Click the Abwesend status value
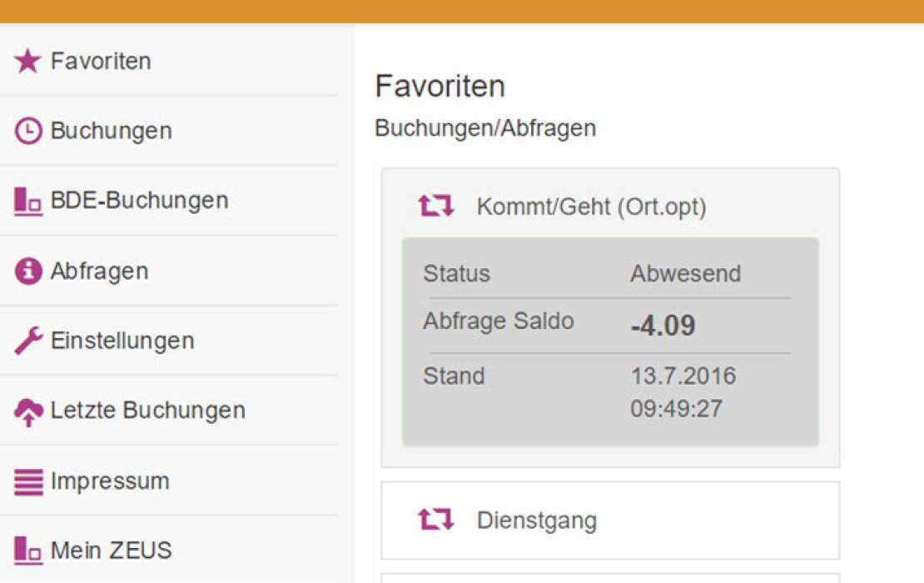924x583 pixels. click(685, 273)
